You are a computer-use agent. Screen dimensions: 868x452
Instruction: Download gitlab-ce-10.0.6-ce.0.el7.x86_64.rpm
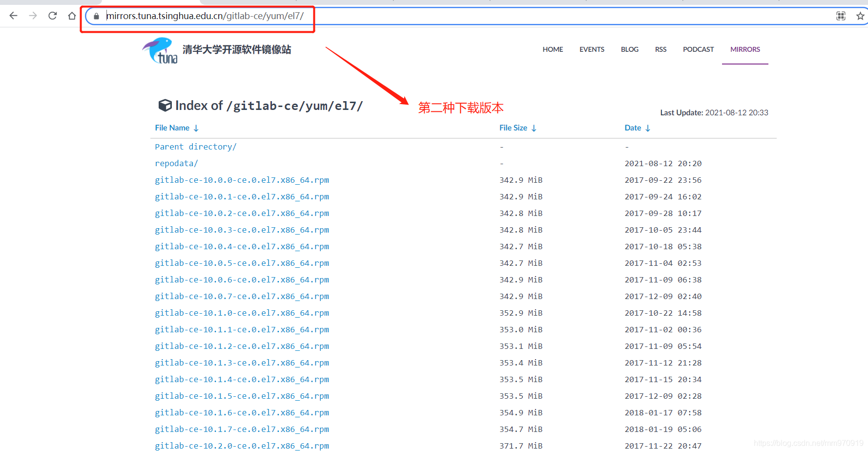tap(242, 280)
